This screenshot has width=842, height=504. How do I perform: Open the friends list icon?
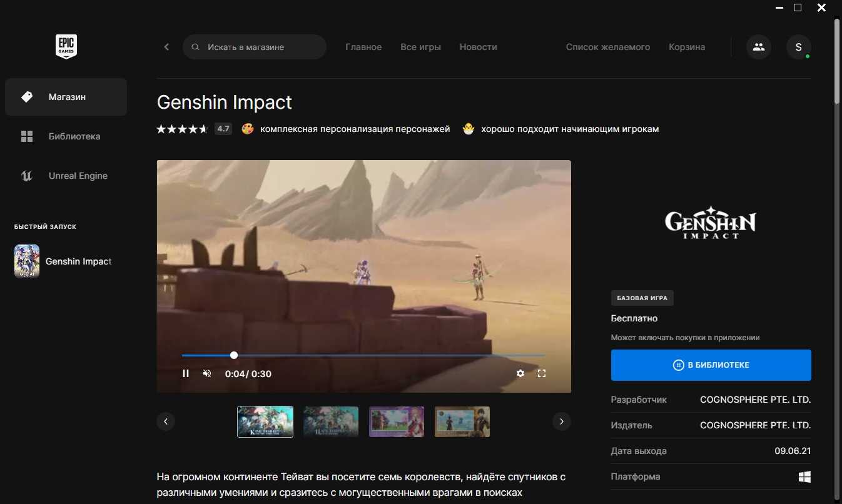point(758,47)
